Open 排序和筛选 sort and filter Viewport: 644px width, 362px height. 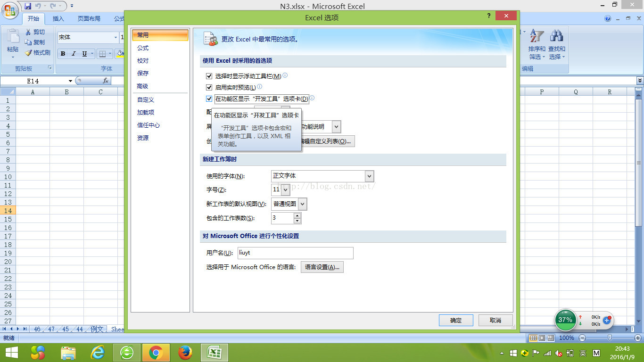click(537, 44)
